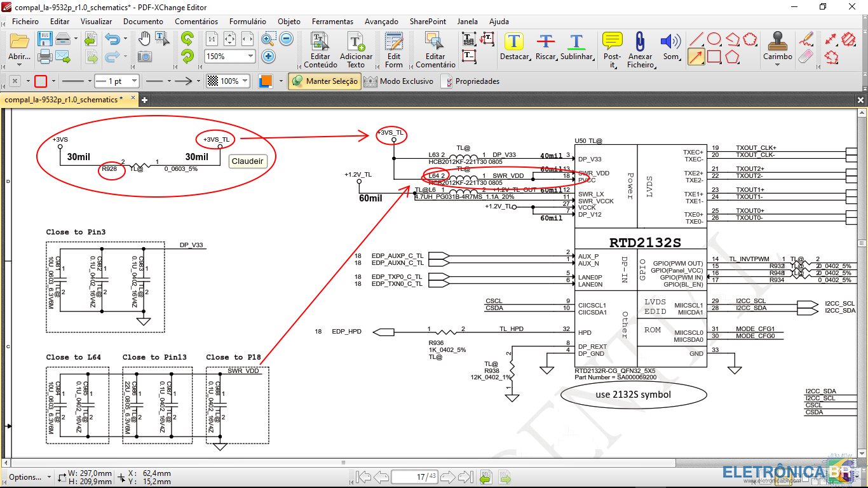Image resolution: width=868 pixels, height=488 pixels.
Task: Pick the Line drawing tool
Action: point(696,39)
